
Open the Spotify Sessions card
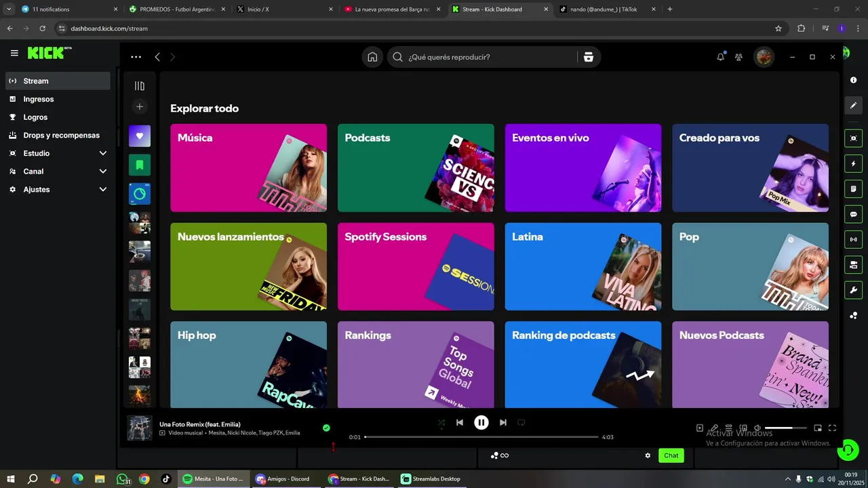(416, 266)
